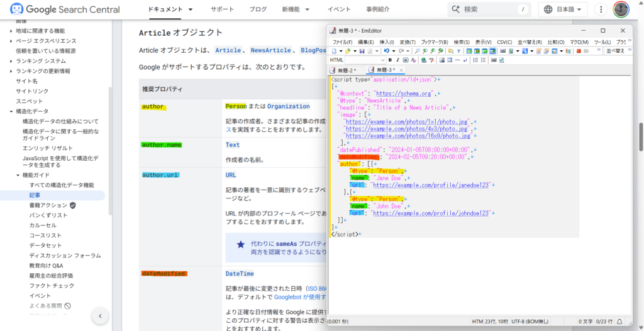Insert table via HTML toolbar icon
This screenshot has height=331, width=644.
click(x=450, y=60)
